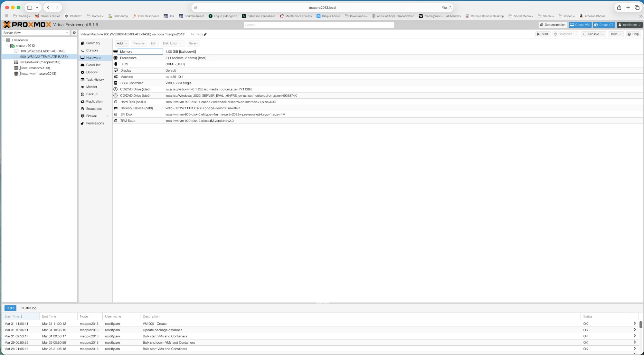
Task: Open Task History for the VM
Action: pyautogui.click(x=95, y=79)
